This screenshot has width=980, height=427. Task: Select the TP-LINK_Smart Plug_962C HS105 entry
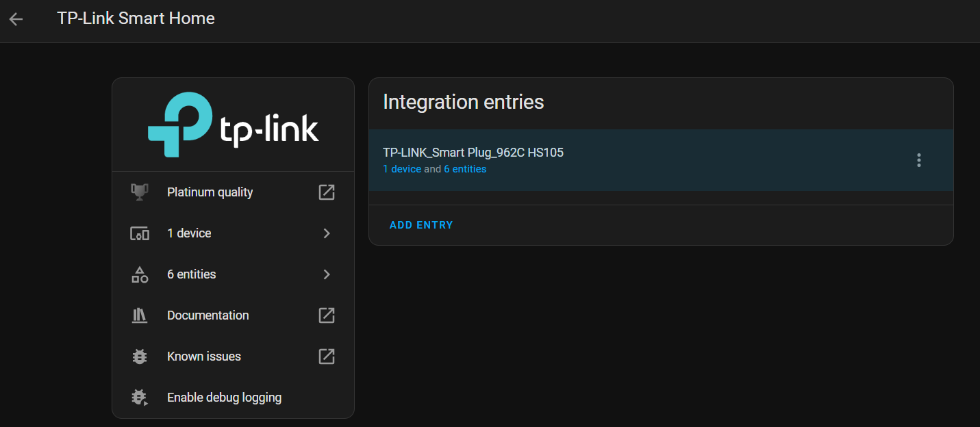[x=473, y=153]
